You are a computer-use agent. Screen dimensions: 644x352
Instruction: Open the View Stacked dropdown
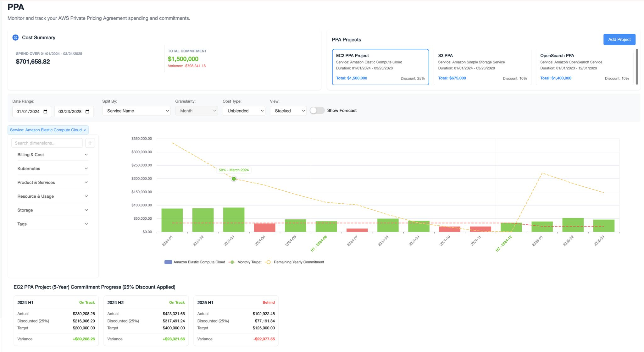click(288, 111)
